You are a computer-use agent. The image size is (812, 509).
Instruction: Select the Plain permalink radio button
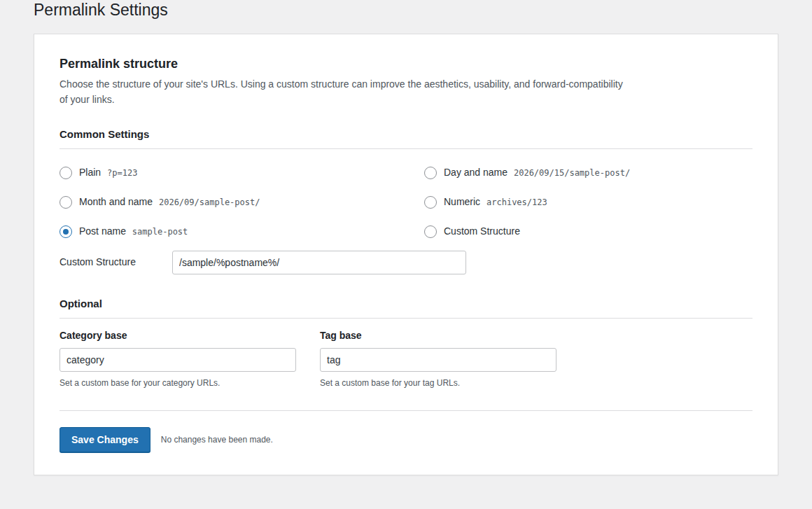coord(66,173)
